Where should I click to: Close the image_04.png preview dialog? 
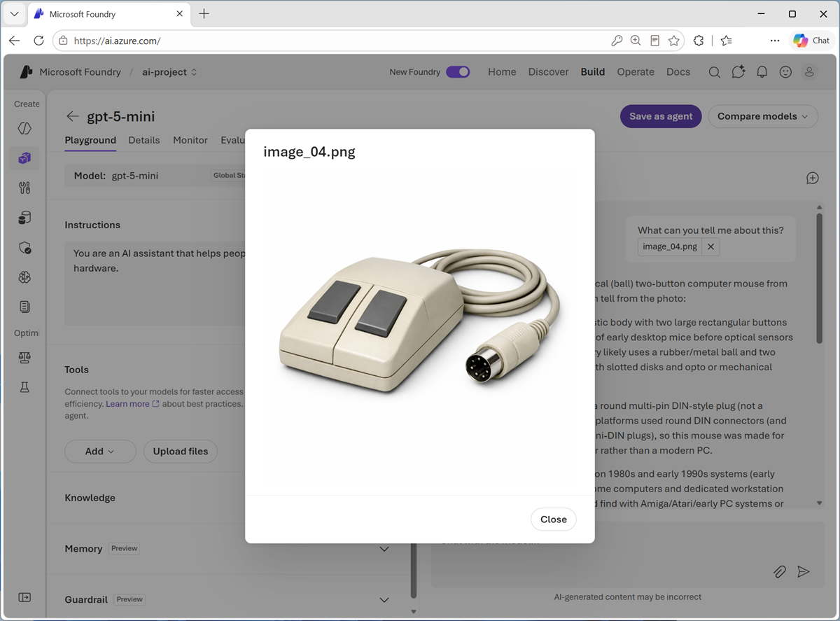553,519
